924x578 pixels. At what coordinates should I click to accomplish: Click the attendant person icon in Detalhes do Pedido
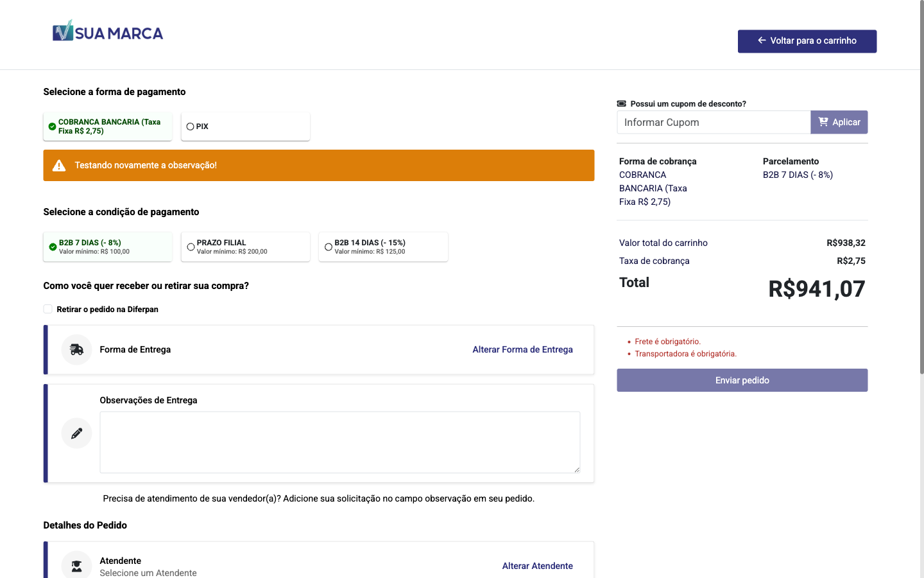(76, 566)
